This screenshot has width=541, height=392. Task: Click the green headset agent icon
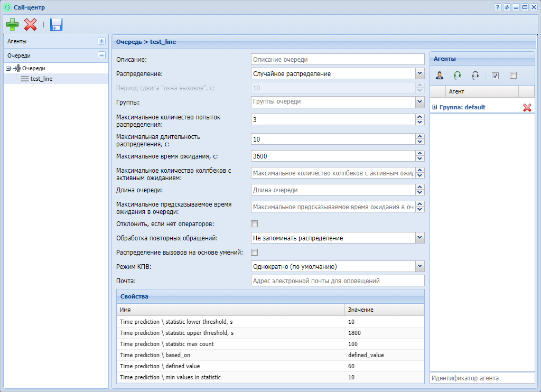point(458,76)
